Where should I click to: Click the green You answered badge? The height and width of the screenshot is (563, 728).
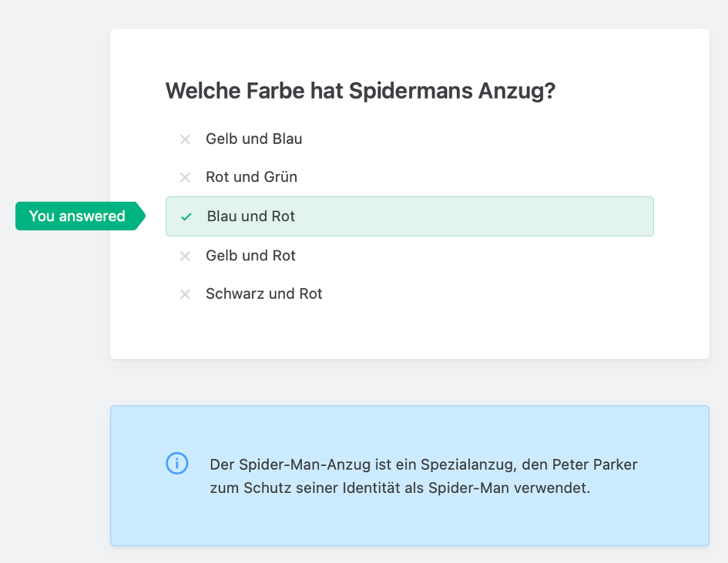(78, 216)
